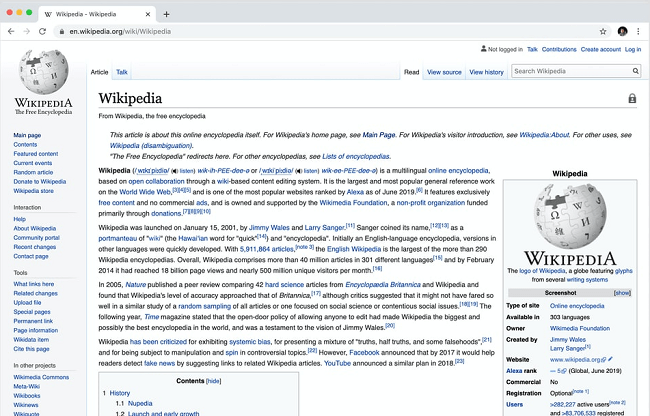Screen dimensions: 650x416
Task: Open the Chrome profile avatar
Action: point(622,31)
